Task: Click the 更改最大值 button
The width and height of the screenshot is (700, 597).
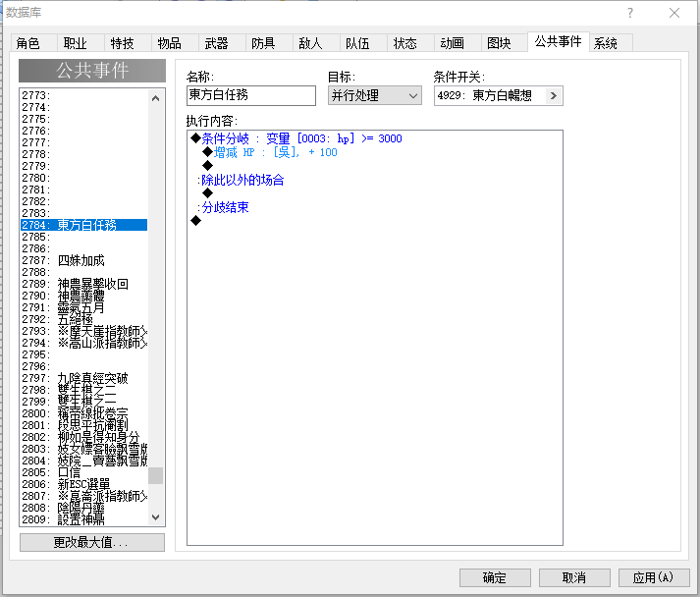Action: click(x=92, y=542)
